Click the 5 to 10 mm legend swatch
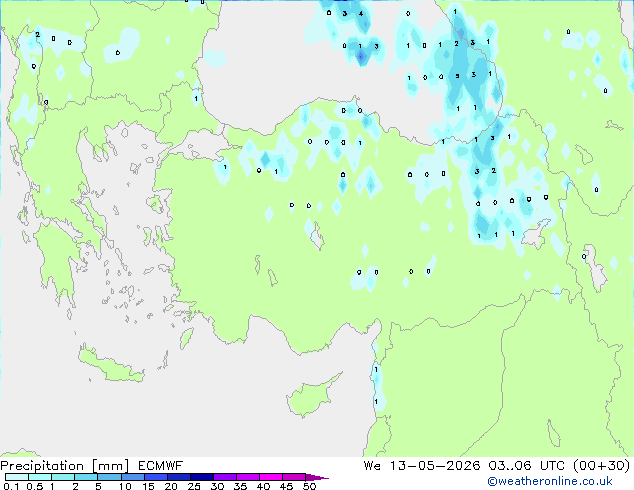This screenshot has height=490, width=634. (109, 477)
